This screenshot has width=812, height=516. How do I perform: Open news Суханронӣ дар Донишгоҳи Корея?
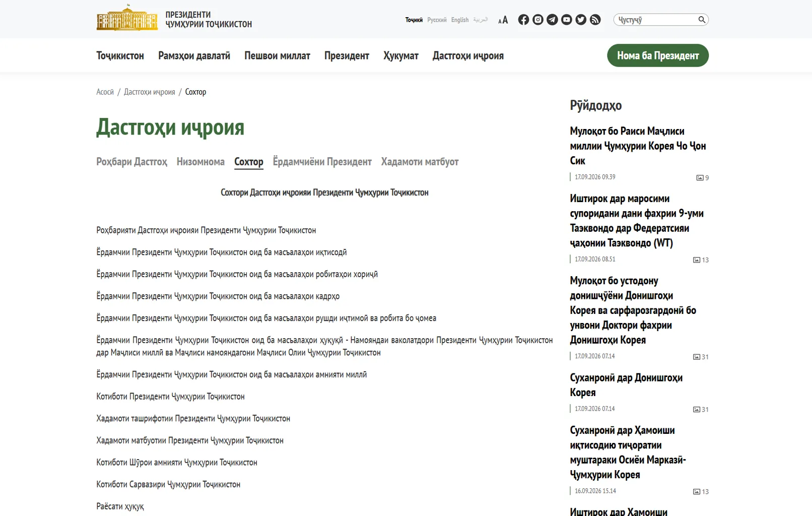(x=626, y=385)
